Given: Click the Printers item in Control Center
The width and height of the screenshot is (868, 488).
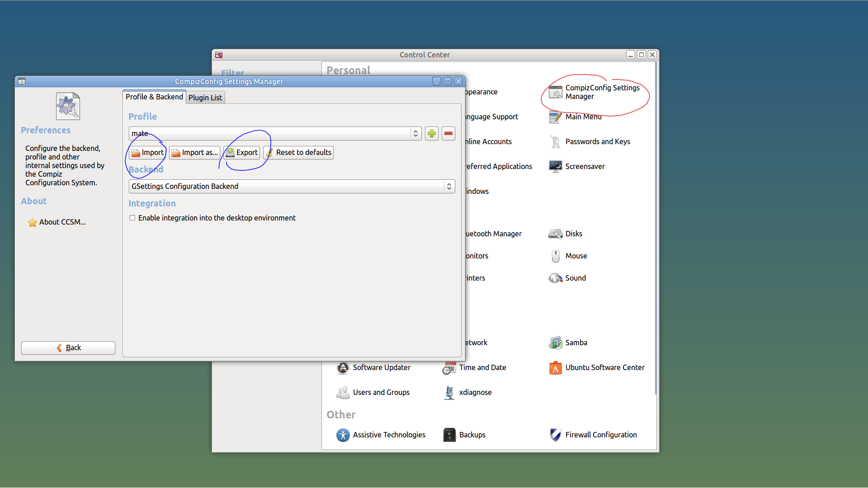Looking at the screenshot, I should [x=475, y=278].
